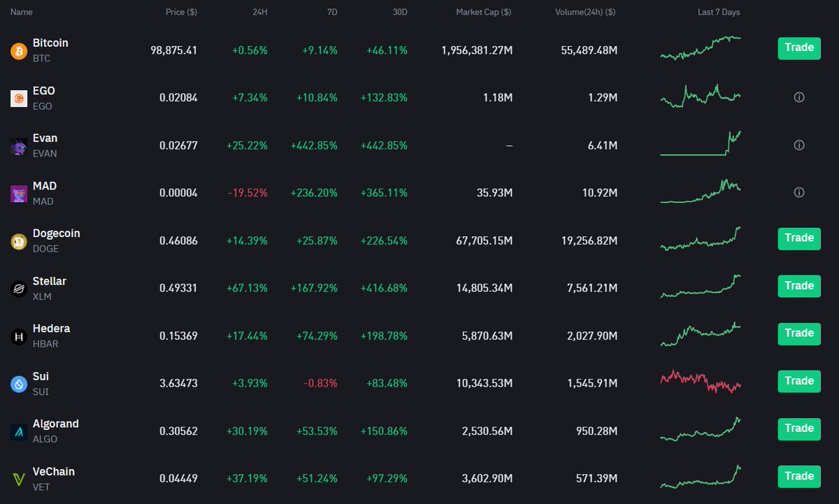Open the EGO coin name link

(x=44, y=91)
